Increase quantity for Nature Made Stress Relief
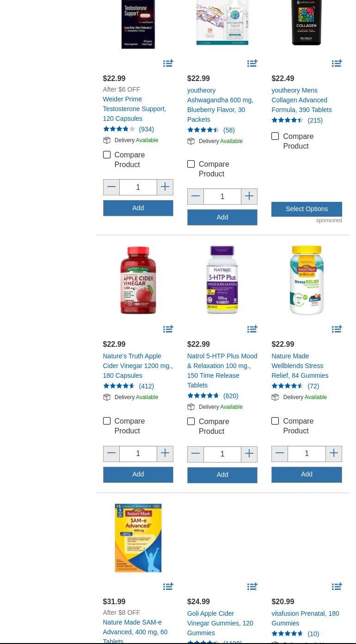The image size is (356, 644). (333, 454)
